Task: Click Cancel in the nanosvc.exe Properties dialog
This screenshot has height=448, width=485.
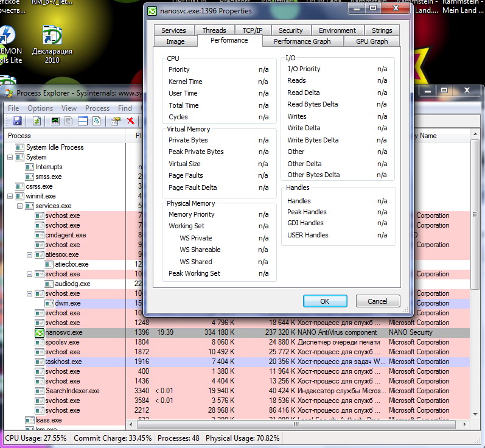Action: point(377,301)
